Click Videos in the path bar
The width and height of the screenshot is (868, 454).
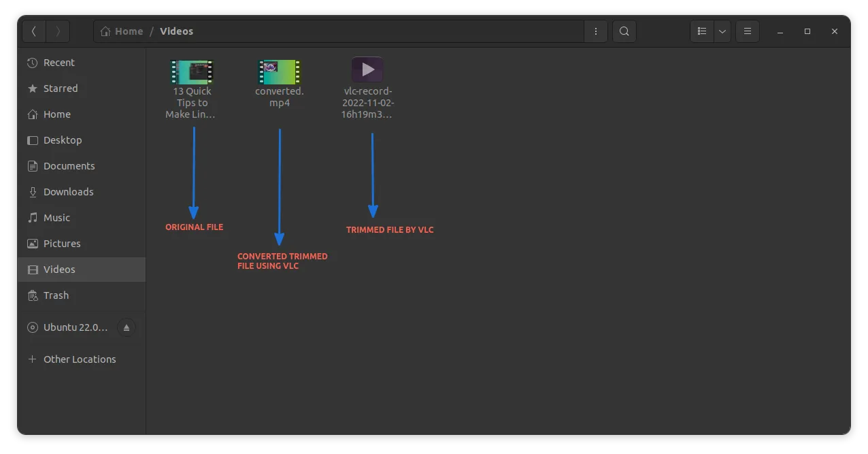pyautogui.click(x=176, y=31)
